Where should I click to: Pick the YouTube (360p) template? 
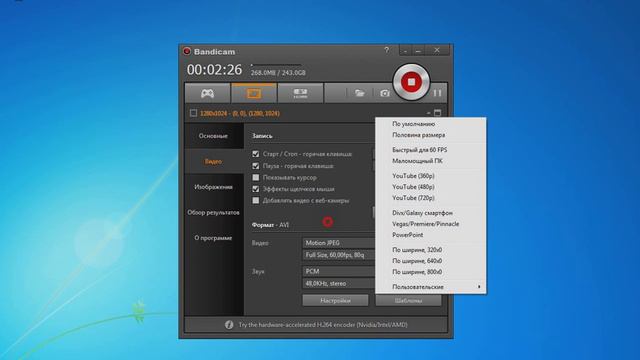[431, 176]
